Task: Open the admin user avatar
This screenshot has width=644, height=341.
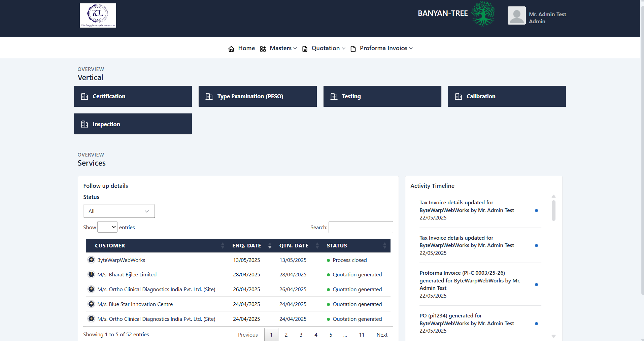Action: coord(516,15)
